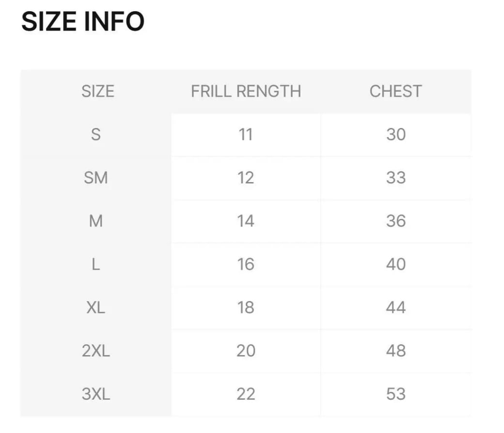Select the L size row label
This screenshot has height=433, width=504.
click(x=96, y=264)
